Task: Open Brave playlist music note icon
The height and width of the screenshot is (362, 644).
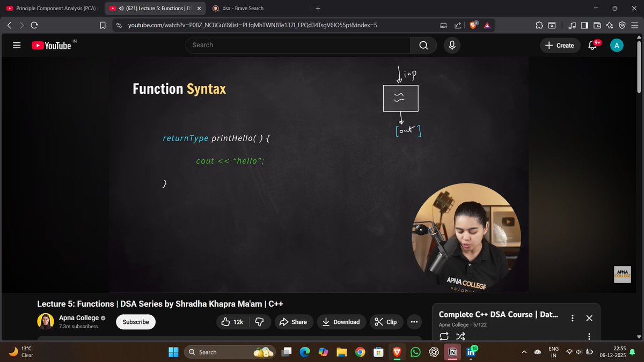Action: click(572, 25)
